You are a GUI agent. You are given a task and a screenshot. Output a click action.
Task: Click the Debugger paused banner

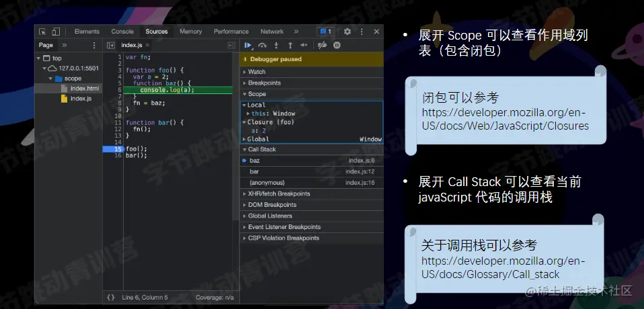point(311,59)
